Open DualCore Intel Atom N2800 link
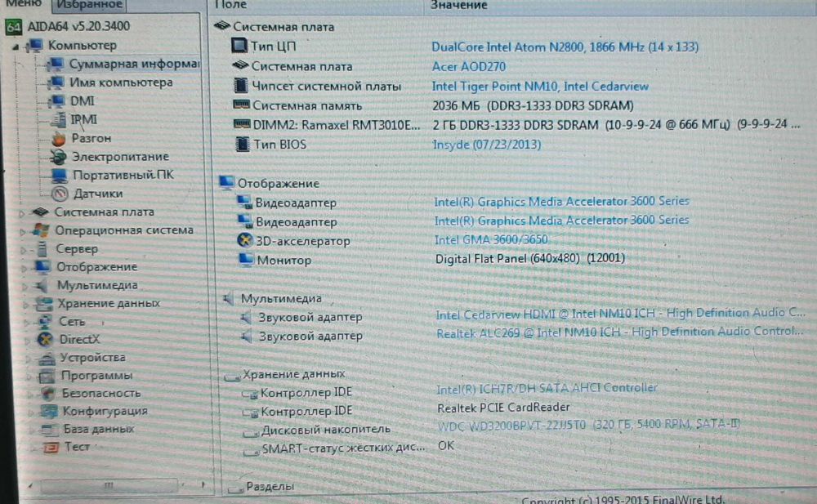The height and width of the screenshot is (504, 817). pyautogui.click(x=565, y=47)
